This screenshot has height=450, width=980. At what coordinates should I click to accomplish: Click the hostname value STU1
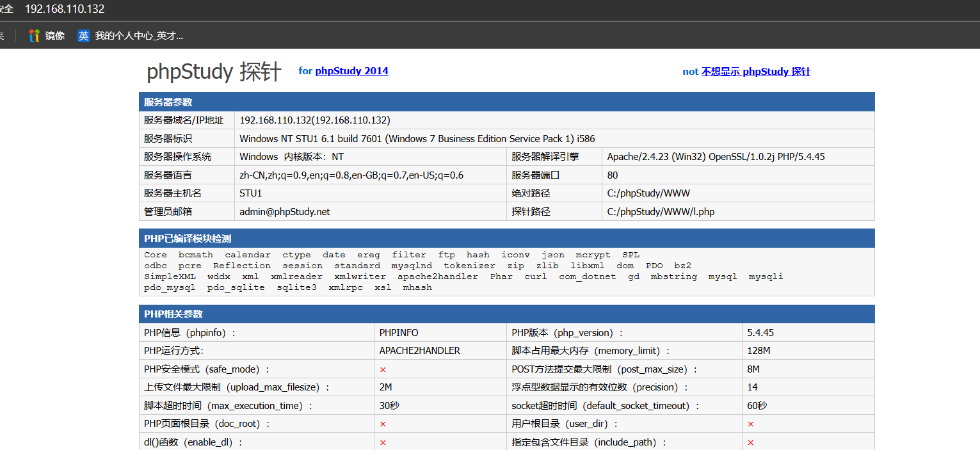[251, 193]
